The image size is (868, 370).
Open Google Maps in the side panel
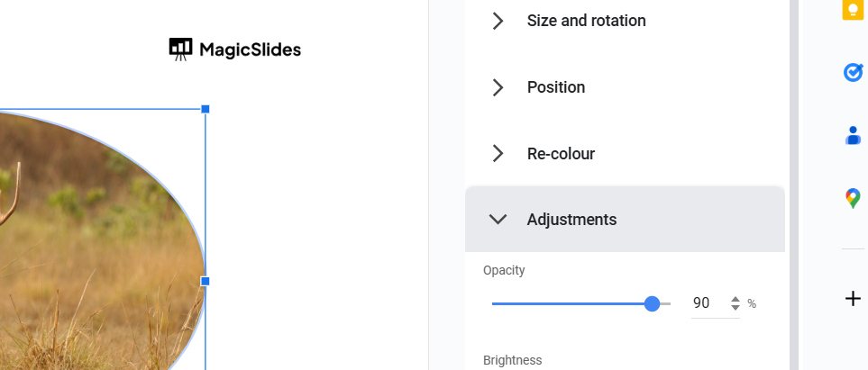[853, 198]
